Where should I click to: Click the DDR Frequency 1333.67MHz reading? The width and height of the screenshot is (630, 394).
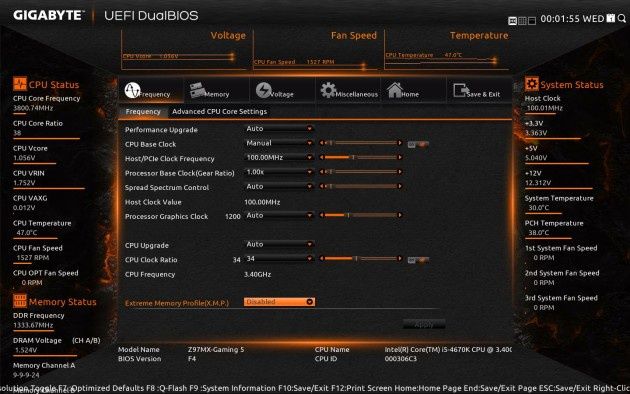[x=33, y=325]
